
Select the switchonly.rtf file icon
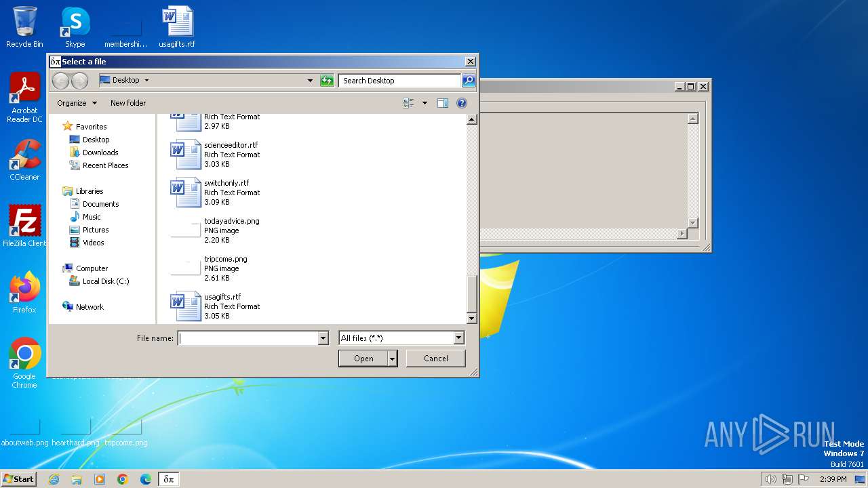coord(186,192)
